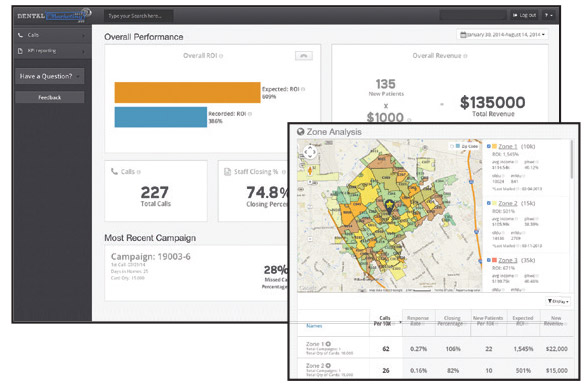The height and width of the screenshot is (391, 588).
Task: Click the phone icon in the Calls card
Action: coord(114,171)
